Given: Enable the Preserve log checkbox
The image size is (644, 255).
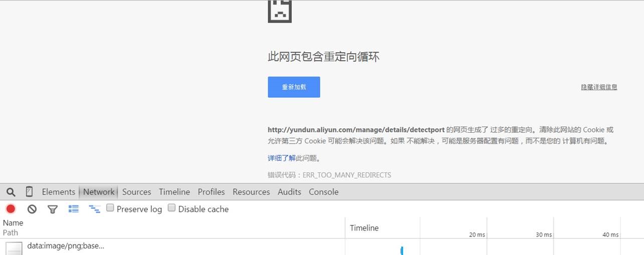Looking at the screenshot, I should tap(110, 208).
